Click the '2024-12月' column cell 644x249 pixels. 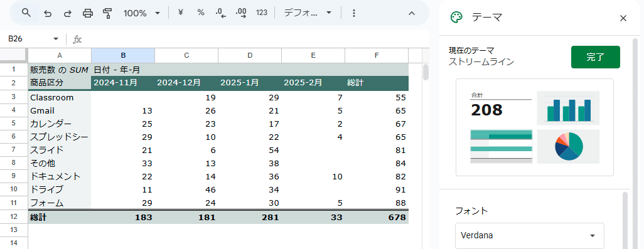(186, 83)
